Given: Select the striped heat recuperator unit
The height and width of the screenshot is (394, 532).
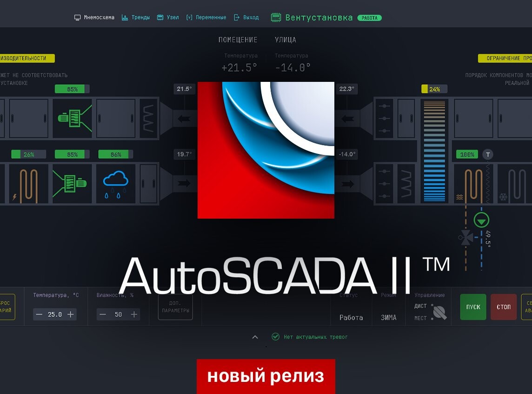Looking at the screenshot, I should 434,151.
